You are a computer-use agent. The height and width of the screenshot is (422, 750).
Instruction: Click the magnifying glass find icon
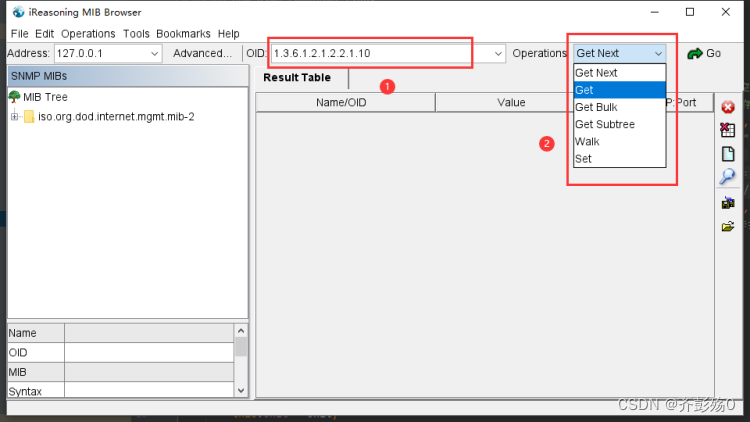pos(728,177)
